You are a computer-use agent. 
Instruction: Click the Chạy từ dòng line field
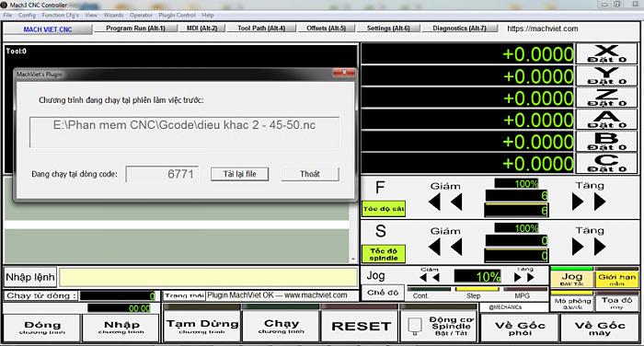[x=118, y=296]
